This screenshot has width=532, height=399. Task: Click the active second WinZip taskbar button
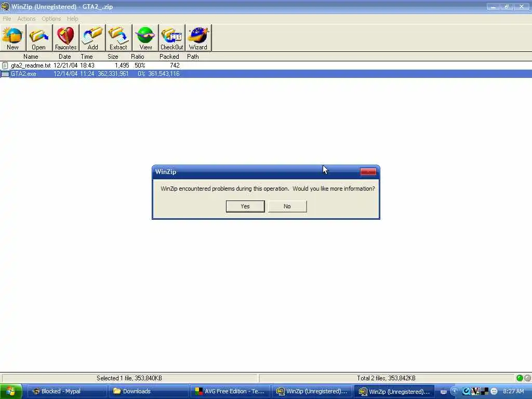click(x=394, y=392)
